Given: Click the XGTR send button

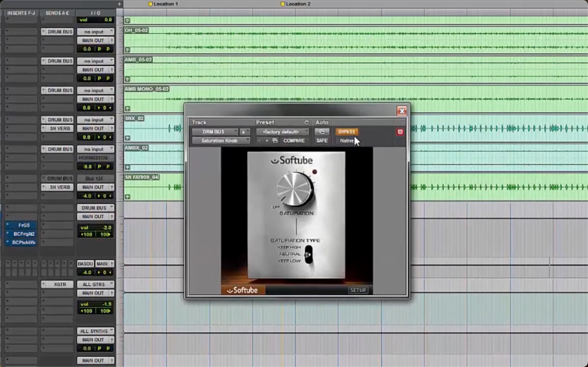Looking at the screenshot, I should 60,284.
